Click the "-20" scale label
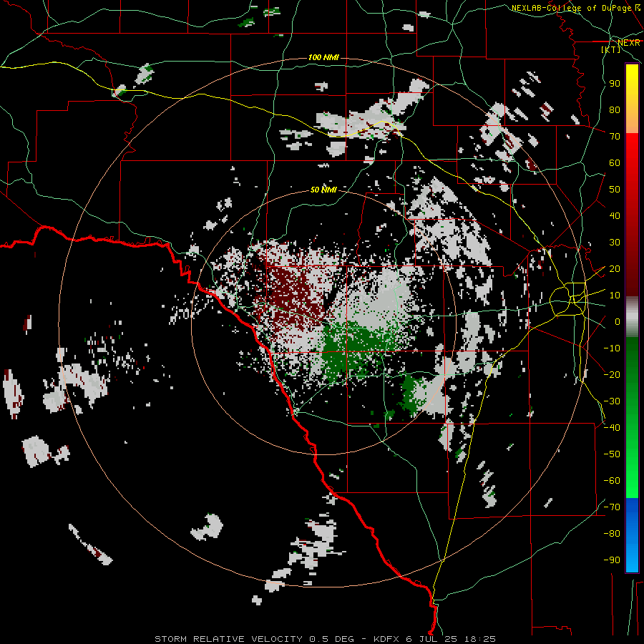The height and width of the screenshot is (644, 644). point(612,374)
